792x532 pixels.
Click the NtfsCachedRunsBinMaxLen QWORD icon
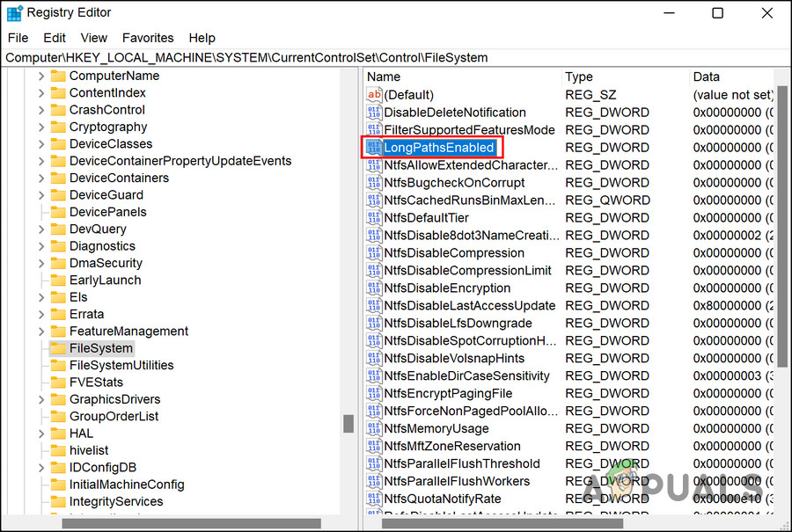coord(374,200)
